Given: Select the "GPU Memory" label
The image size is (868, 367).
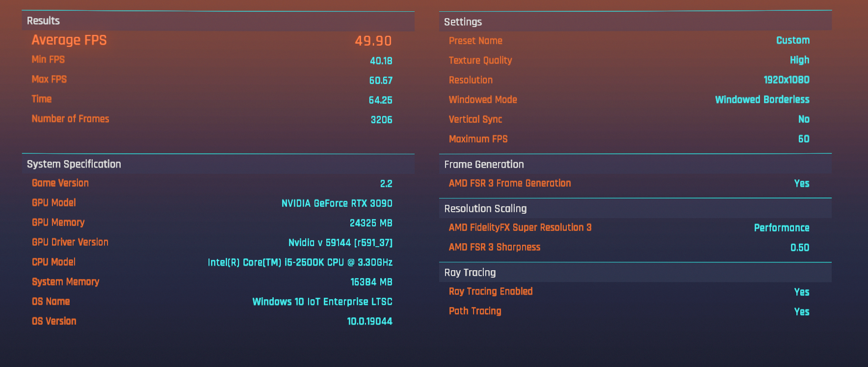Looking at the screenshot, I should tap(58, 223).
